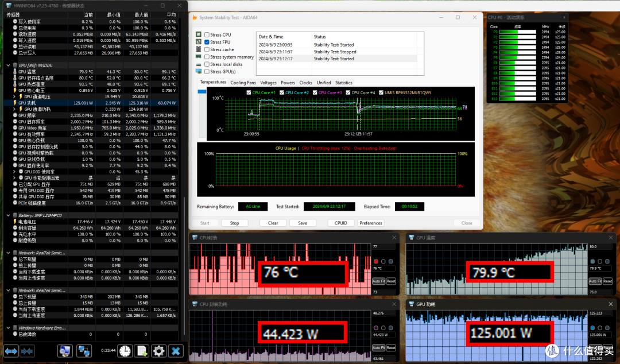This screenshot has height=364, width=620.
Task: Switch to the Voltages tab
Action: tap(269, 83)
